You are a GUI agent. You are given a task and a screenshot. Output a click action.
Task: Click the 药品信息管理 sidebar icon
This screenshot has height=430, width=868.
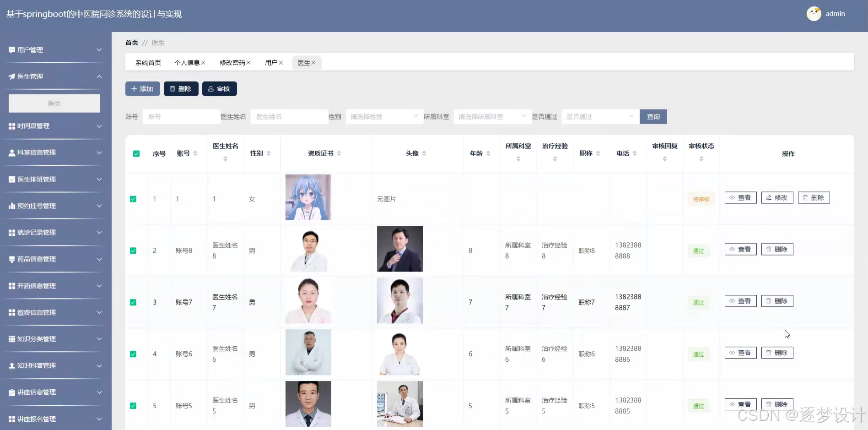[x=12, y=259]
